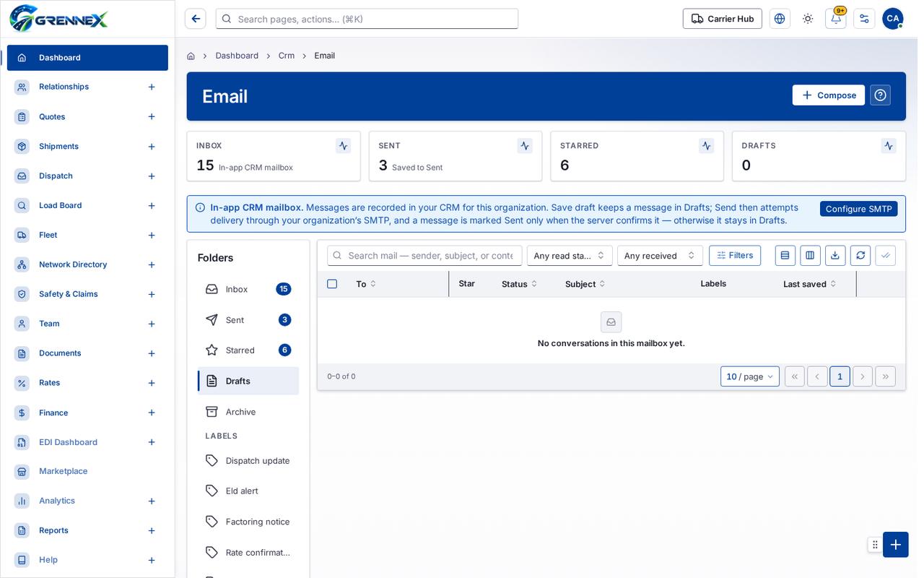This screenshot has height=578, width=924.
Task: Expand the Relationships sidebar section
Action: point(152,87)
